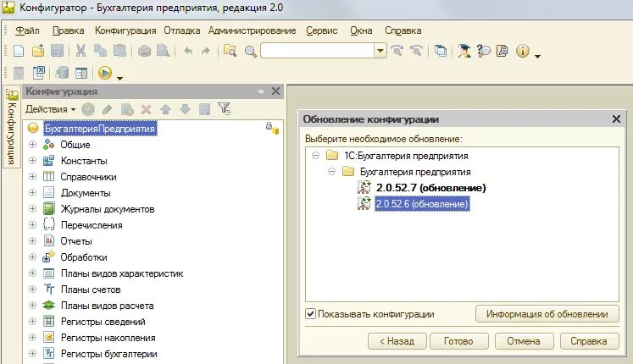633x364 pixels.
Task: Click the Информация об обновлении button
Action: (x=547, y=314)
